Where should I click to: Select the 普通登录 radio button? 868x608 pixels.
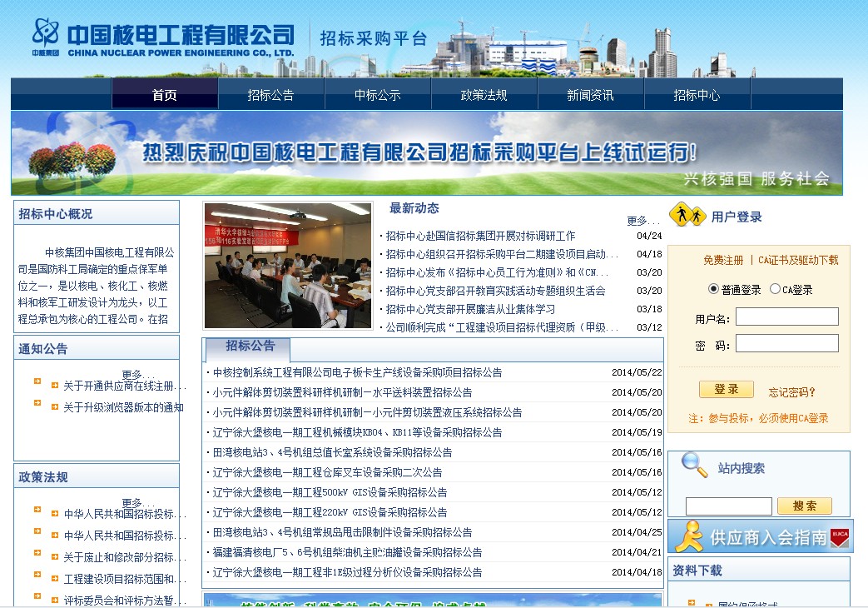713,289
